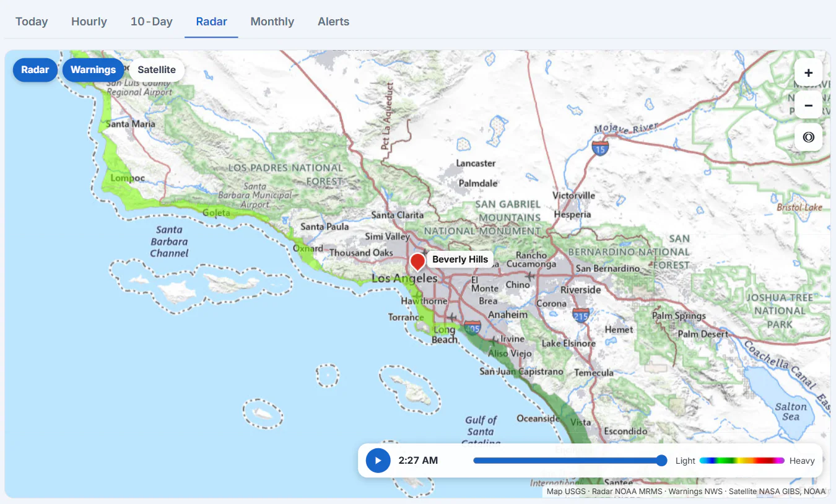Open the Alerts tab
This screenshot has height=504, width=836.
334,22
